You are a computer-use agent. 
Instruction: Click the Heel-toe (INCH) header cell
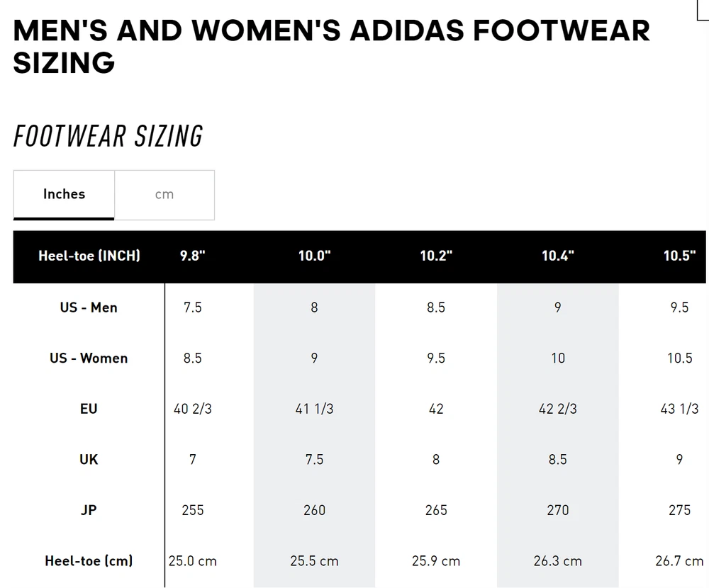tap(89, 256)
